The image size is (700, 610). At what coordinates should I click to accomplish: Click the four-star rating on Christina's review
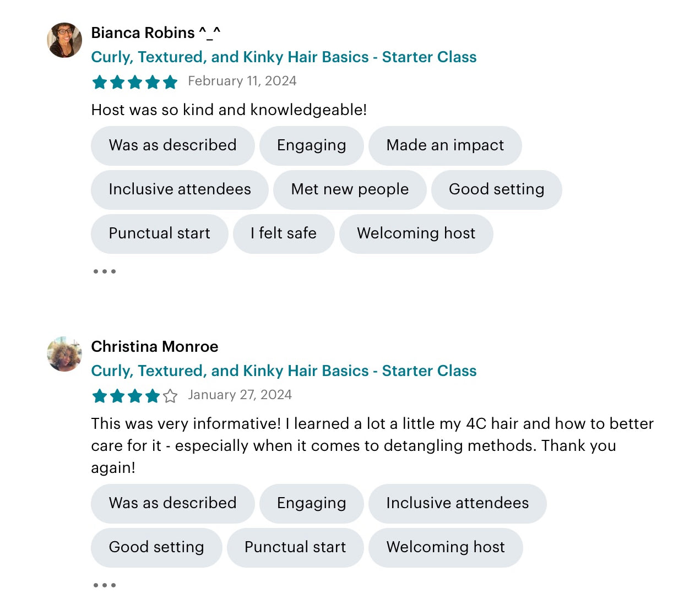click(x=126, y=396)
